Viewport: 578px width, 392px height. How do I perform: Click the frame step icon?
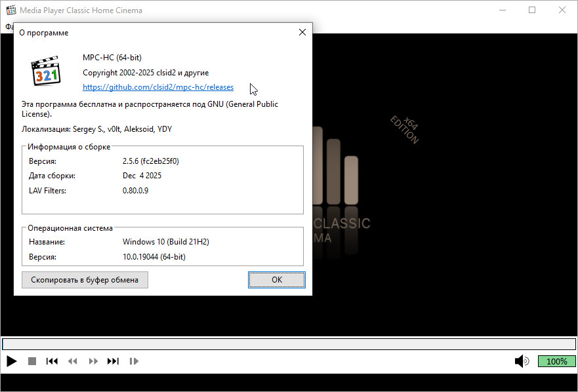[134, 361]
